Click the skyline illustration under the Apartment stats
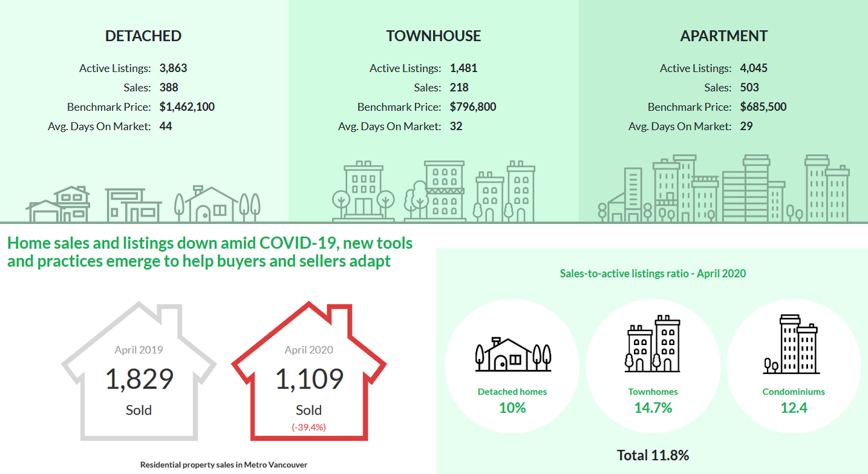The width and height of the screenshot is (868, 474). tap(723, 189)
